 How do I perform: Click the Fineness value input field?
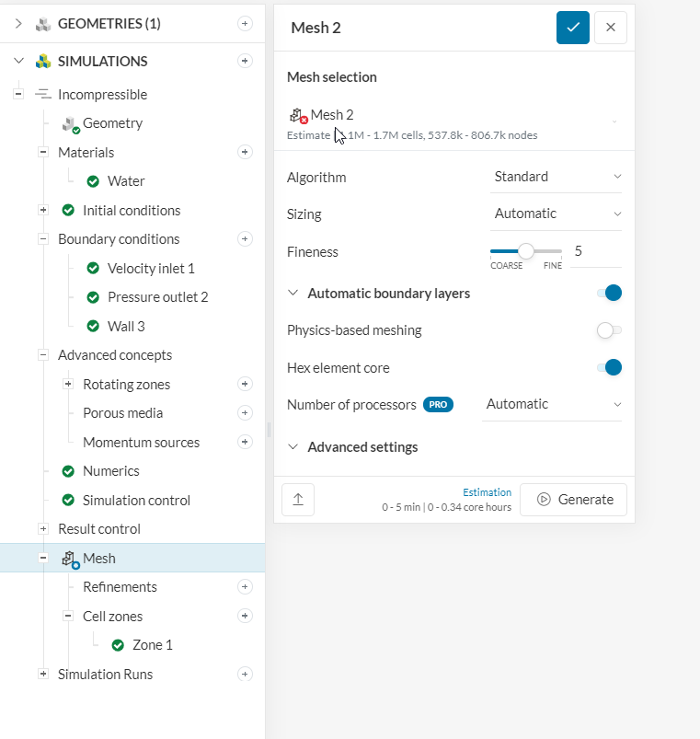(595, 251)
